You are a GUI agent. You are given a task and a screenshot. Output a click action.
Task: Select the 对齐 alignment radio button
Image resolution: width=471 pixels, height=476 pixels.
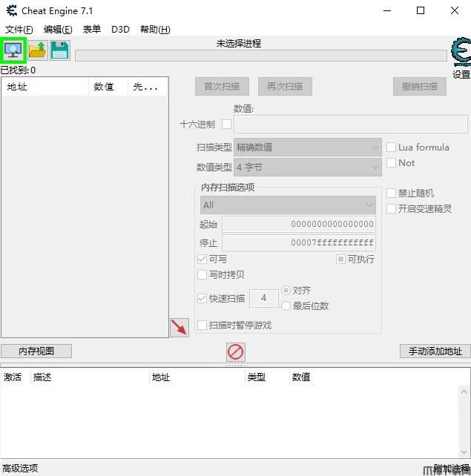click(x=286, y=290)
